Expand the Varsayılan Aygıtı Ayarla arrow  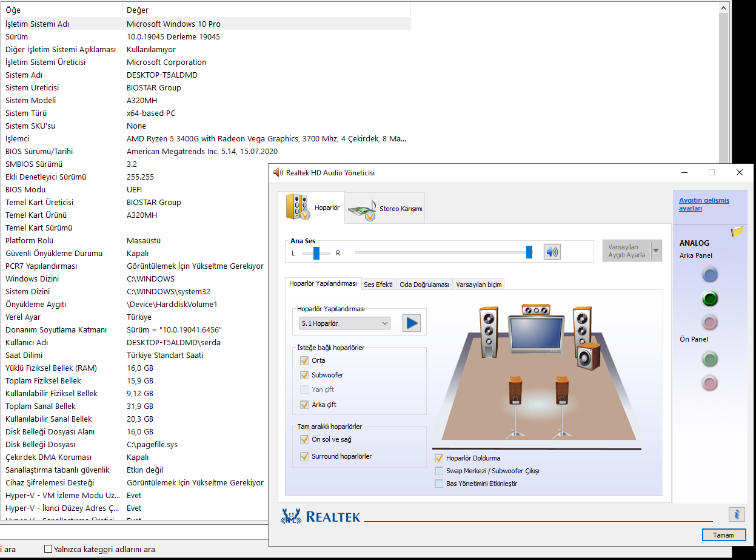(656, 251)
